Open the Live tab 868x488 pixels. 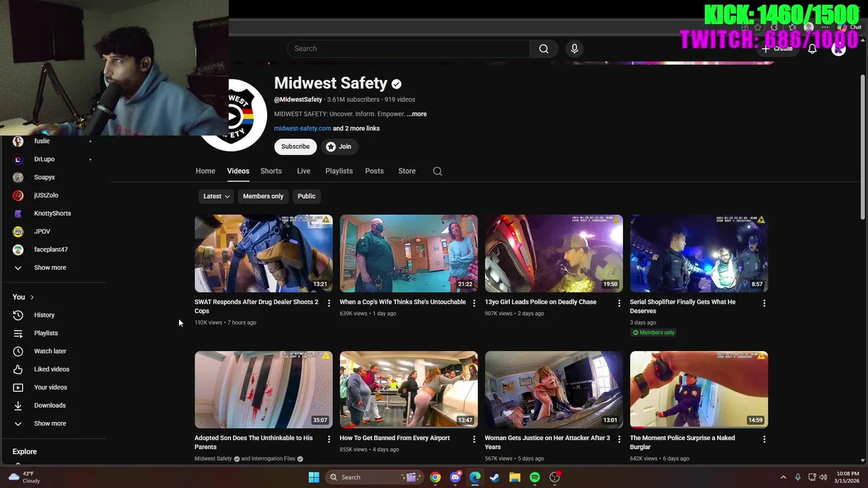304,171
